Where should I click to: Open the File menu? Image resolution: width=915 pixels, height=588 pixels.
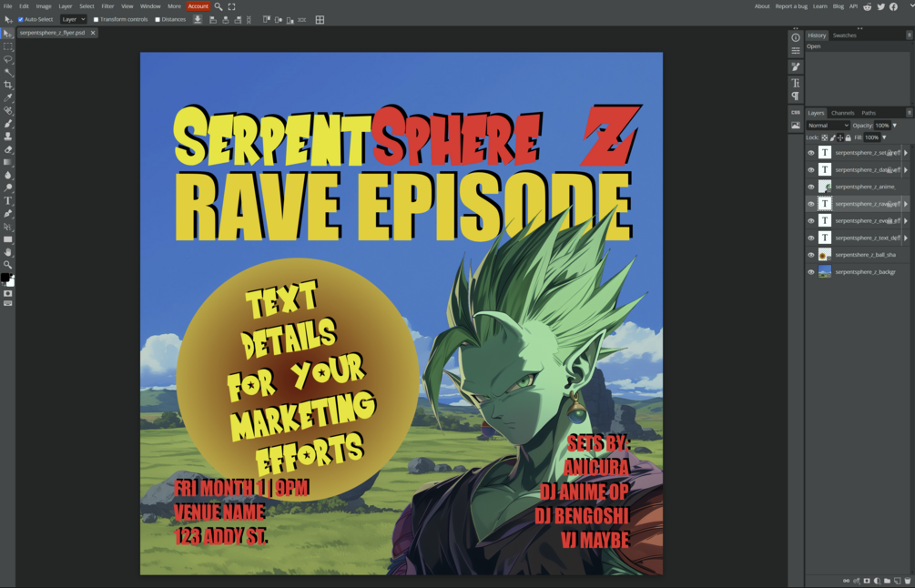tap(7, 6)
